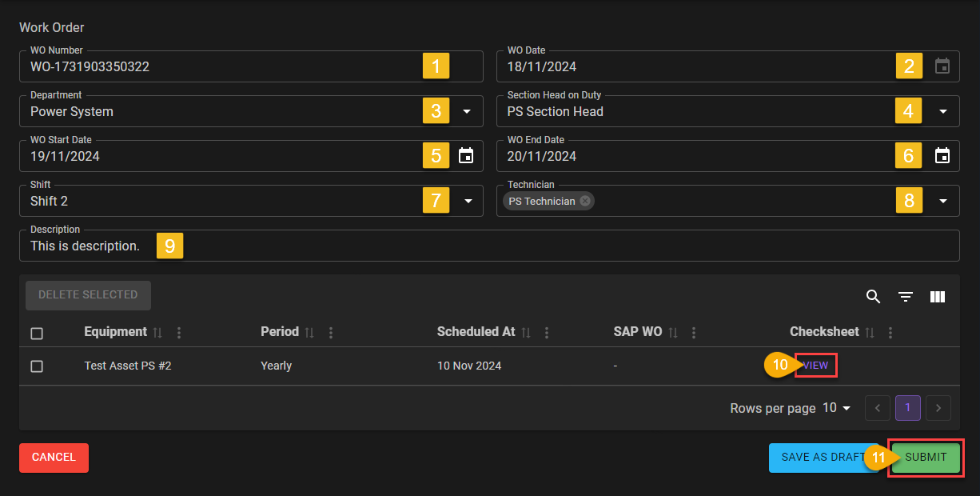Click the table search magnifier icon
The image size is (980, 496).
click(873, 297)
